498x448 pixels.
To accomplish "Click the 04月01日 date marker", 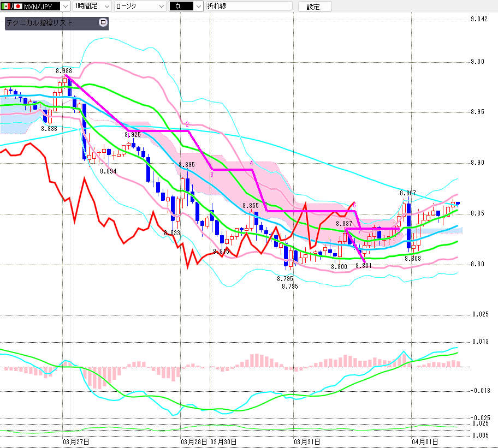I will tap(424, 441).
